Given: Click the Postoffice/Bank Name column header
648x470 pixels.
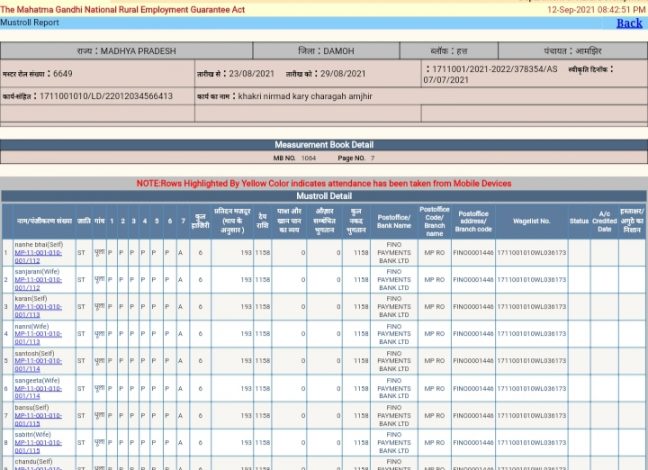Looking at the screenshot, I should (394, 221).
